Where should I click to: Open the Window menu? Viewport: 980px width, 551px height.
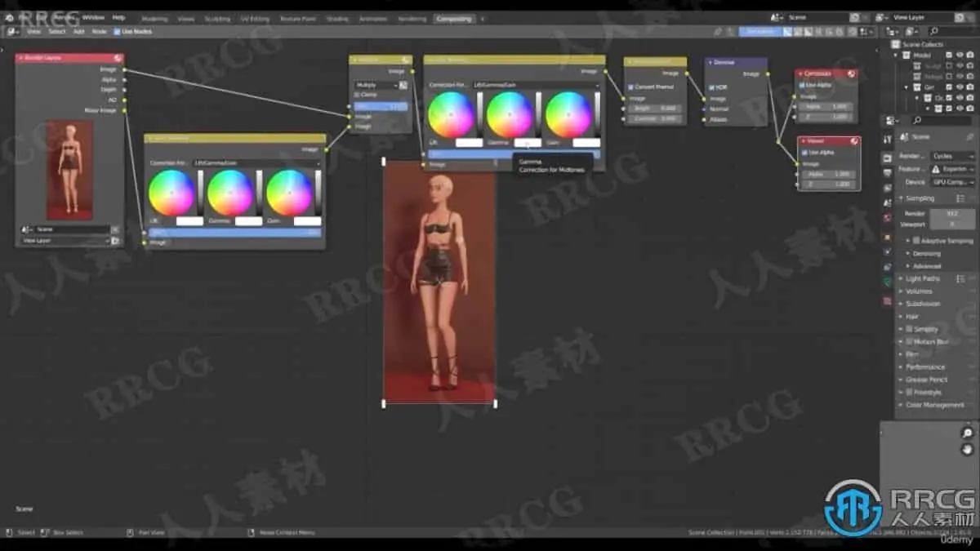click(93, 17)
